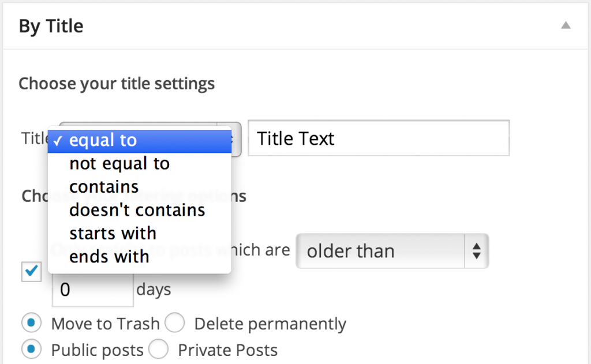Click the "Choose your title settings" heading
591x364 pixels.
coord(117,84)
